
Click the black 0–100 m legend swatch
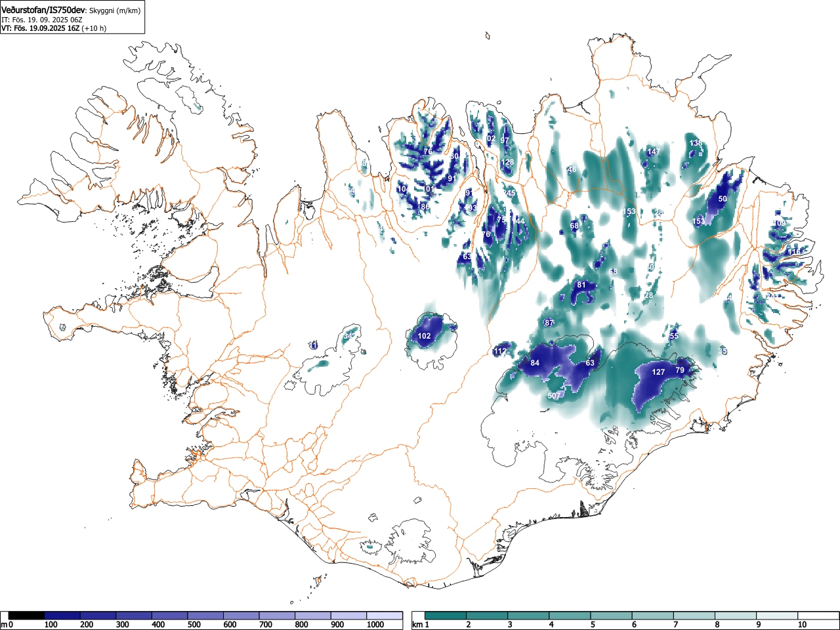click(26, 616)
